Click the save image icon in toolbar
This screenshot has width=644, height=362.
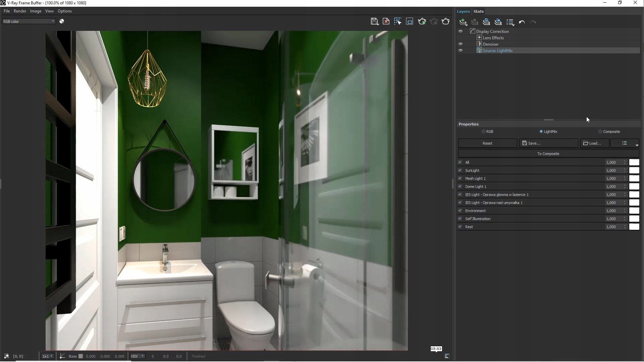point(374,21)
